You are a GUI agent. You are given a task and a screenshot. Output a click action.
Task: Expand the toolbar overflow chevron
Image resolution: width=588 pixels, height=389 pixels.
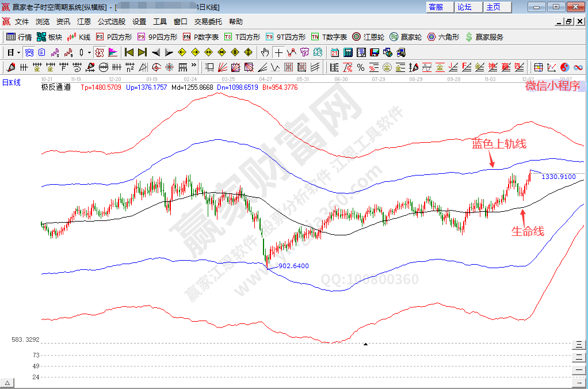pos(194,65)
